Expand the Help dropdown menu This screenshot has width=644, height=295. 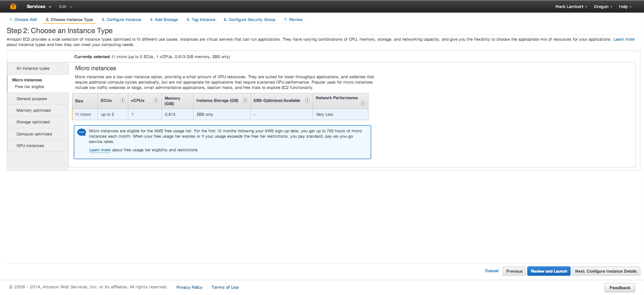(x=625, y=6)
